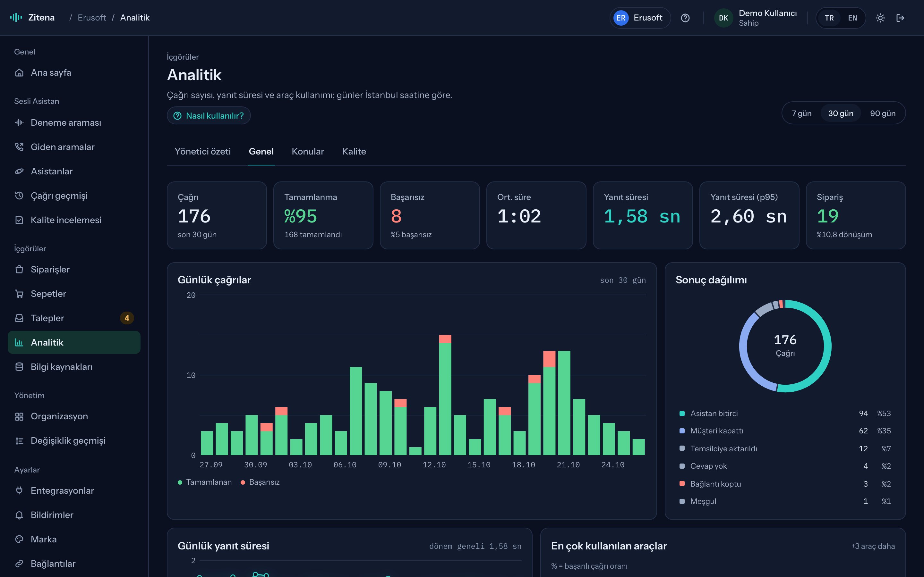Select the 90 gün range
Screen dimensions: 924x577
pos(882,113)
